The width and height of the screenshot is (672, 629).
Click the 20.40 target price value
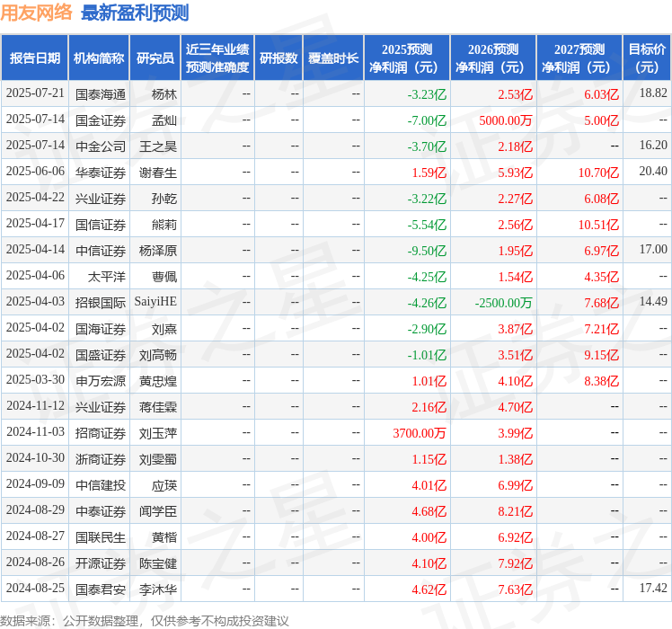click(x=653, y=172)
